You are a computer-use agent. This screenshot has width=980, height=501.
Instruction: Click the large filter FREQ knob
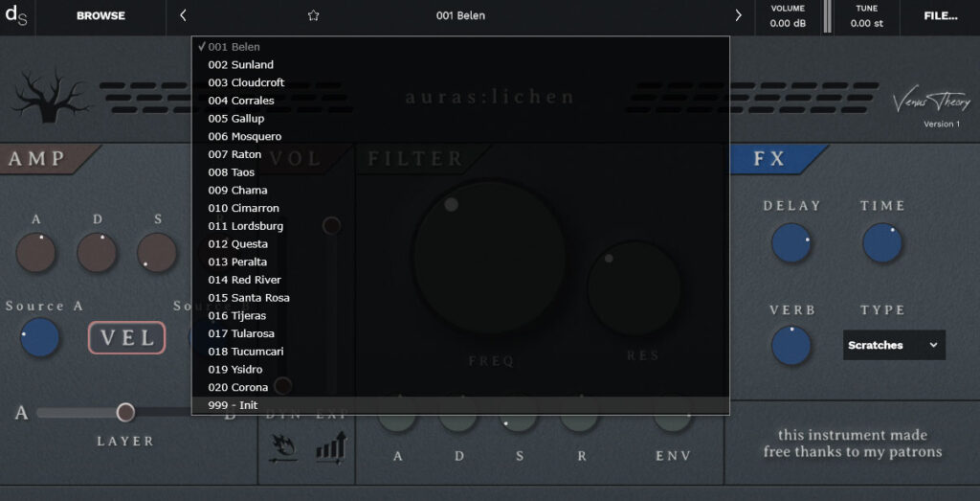pos(489,257)
